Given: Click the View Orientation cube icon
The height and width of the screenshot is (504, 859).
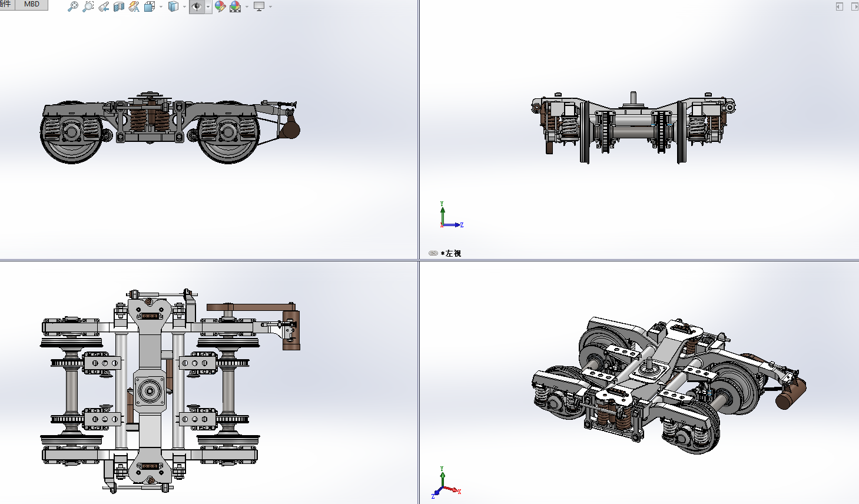Looking at the screenshot, I should (150, 6).
